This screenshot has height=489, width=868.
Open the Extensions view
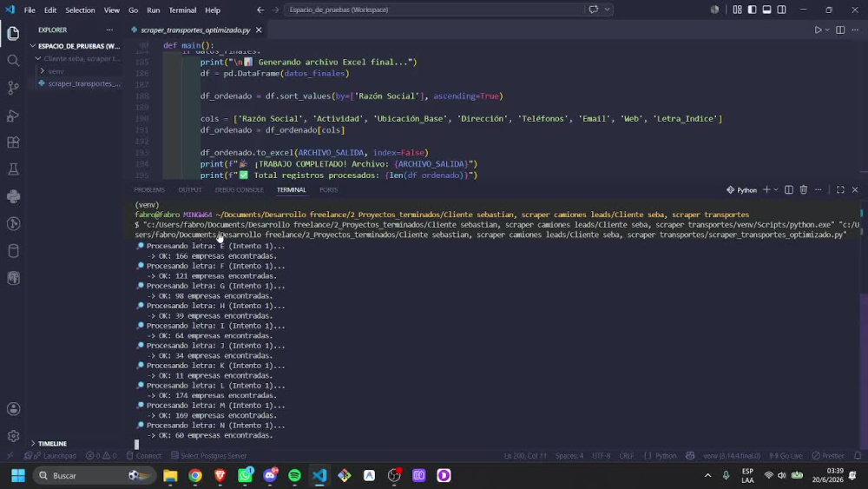[13, 142]
